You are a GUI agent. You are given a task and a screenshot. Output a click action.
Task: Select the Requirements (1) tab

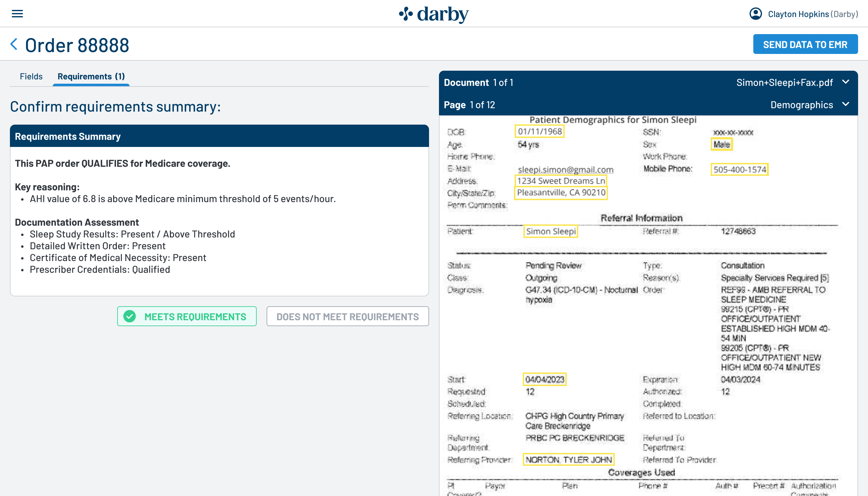tap(91, 76)
